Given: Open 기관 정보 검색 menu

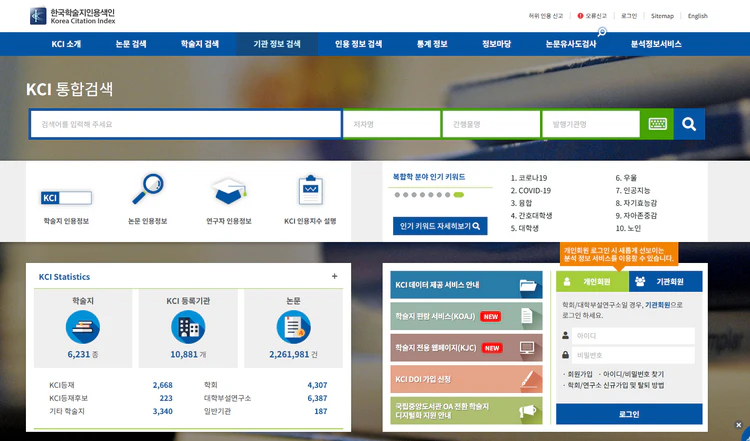Looking at the screenshot, I should tap(277, 44).
